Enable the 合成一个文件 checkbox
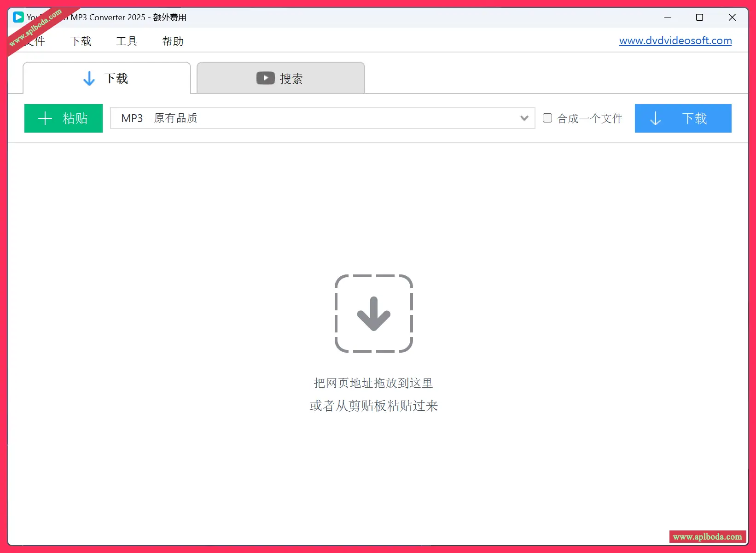Screen dimensions: 756x553 547,118
